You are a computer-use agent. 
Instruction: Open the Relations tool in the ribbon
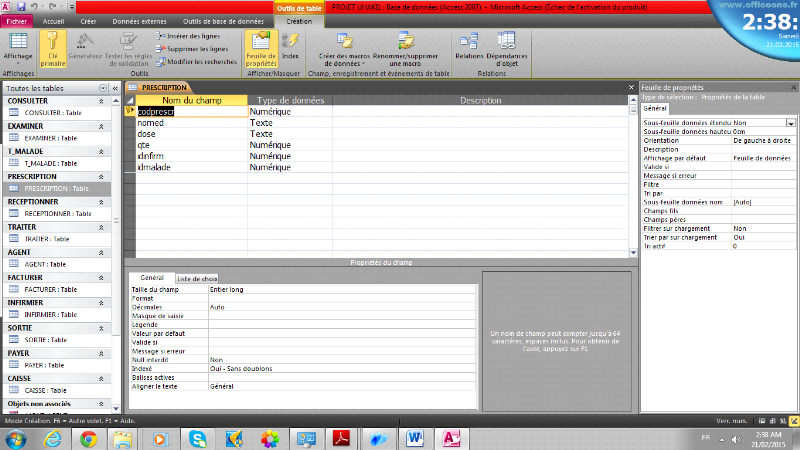point(468,45)
